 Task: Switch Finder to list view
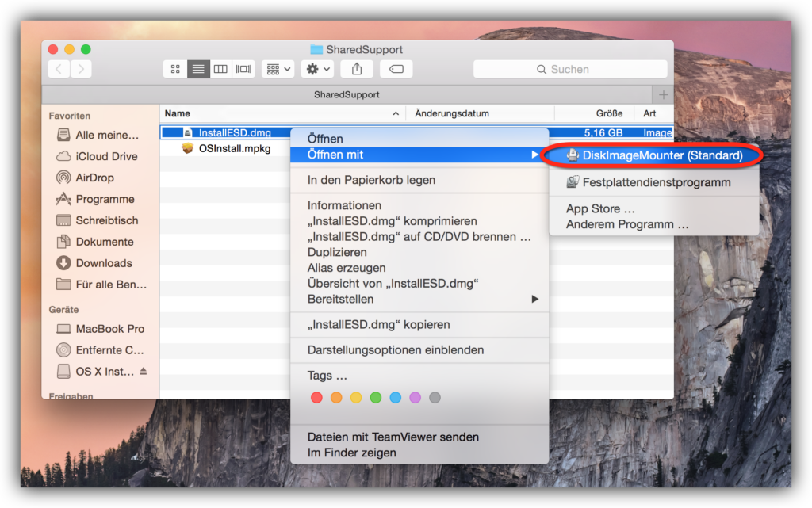197,69
